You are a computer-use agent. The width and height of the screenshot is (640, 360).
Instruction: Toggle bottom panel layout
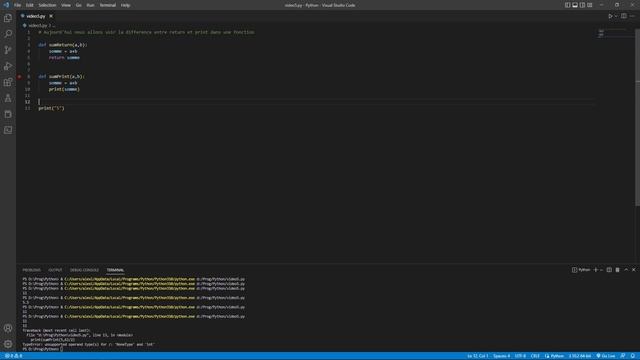click(575, 5)
